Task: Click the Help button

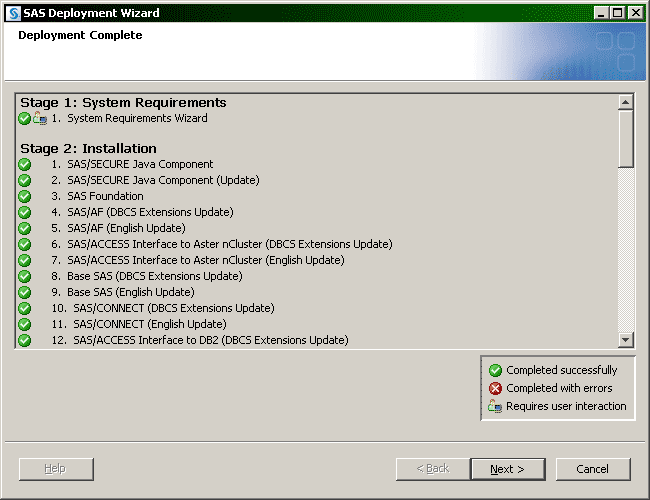Action: [x=56, y=469]
